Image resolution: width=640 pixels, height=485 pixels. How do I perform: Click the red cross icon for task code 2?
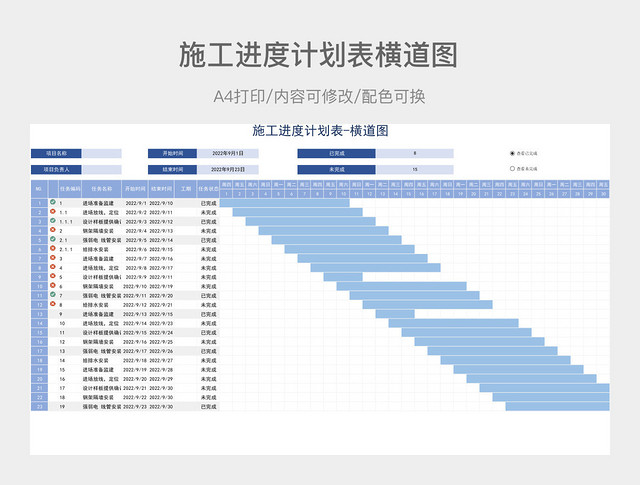pyautogui.click(x=53, y=230)
